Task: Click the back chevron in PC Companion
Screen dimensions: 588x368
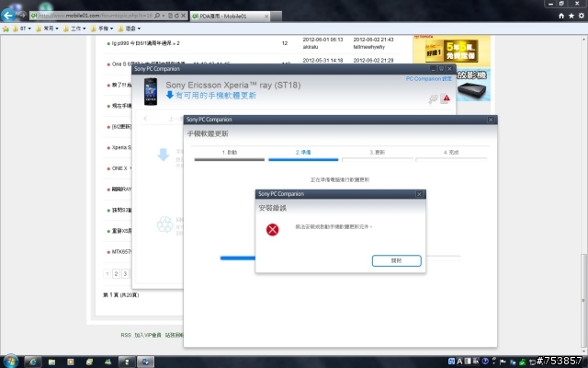Action: [x=145, y=119]
